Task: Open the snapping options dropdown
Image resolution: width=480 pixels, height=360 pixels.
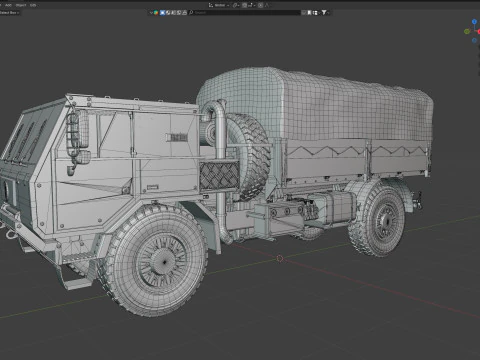Action: (251, 5)
